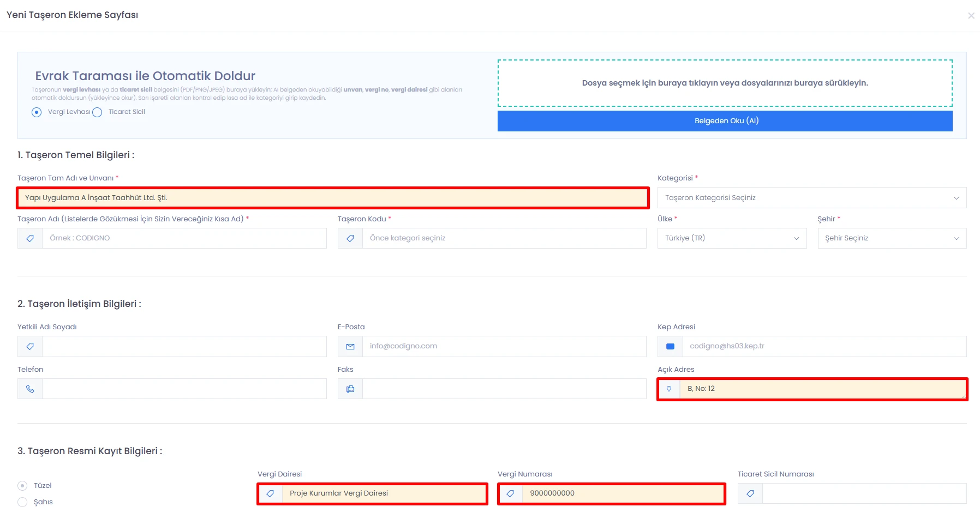
Task: Select the Vergi Levhası radio option
Action: (37, 112)
